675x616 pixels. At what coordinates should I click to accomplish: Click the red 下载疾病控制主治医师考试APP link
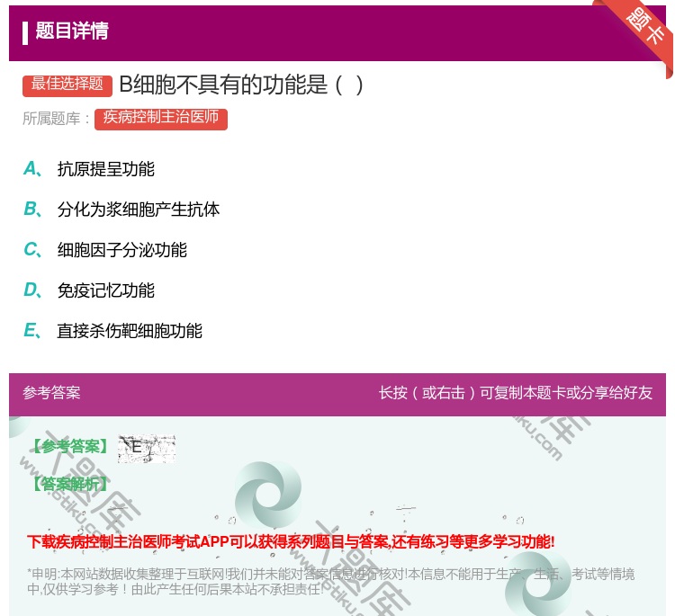(291, 541)
